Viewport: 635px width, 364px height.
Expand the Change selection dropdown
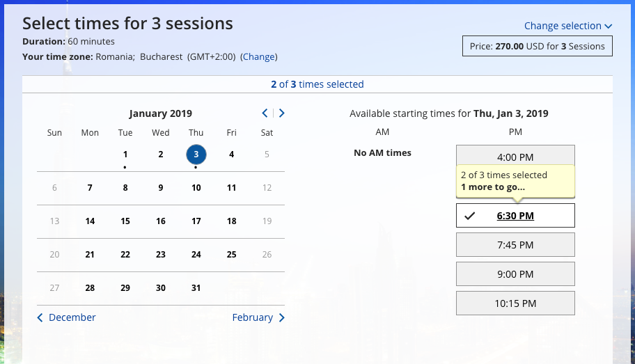(568, 26)
